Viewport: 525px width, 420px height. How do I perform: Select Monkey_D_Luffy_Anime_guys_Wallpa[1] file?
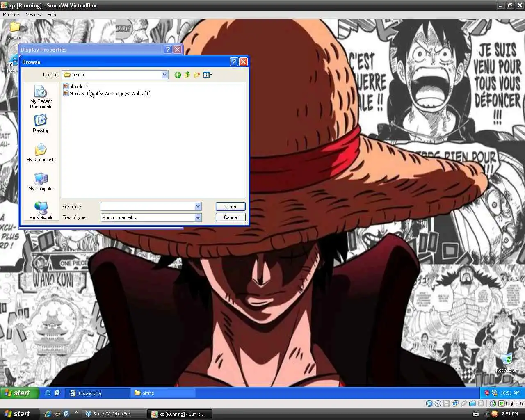tap(107, 94)
